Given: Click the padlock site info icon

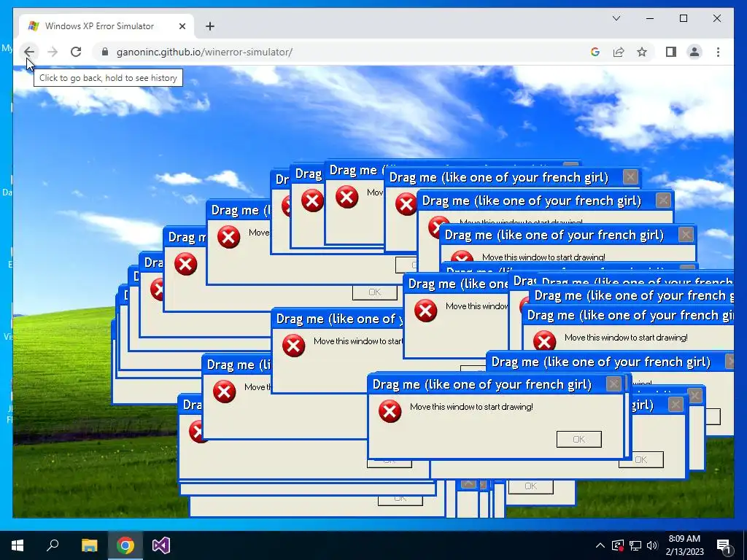Looking at the screenshot, I should tap(105, 52).
